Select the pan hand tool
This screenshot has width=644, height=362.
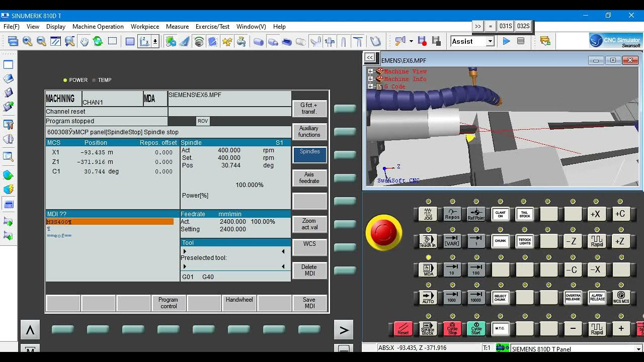tap(84, 42)
